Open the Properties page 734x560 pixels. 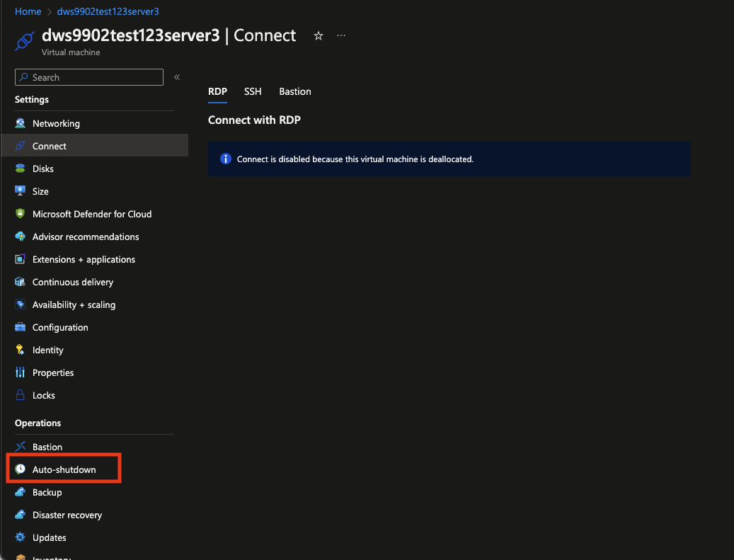click(95, 372)
